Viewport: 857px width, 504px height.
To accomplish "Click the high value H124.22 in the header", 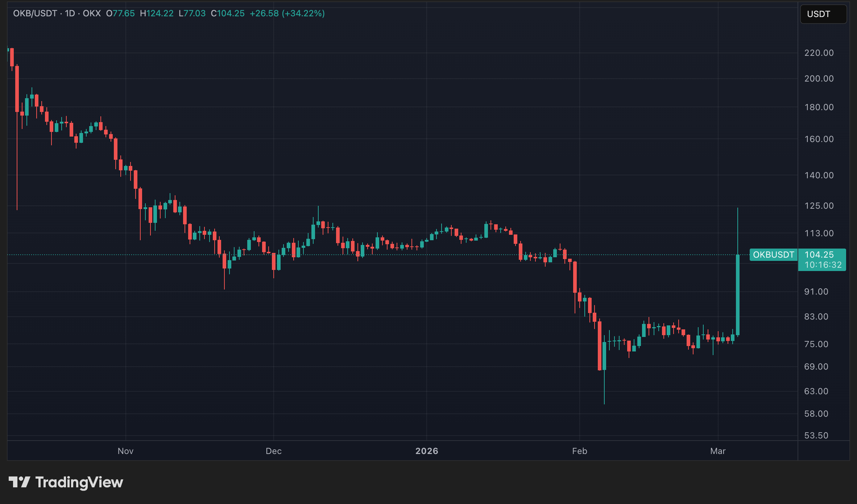I will pyautogui.click(x=157, y=13).
